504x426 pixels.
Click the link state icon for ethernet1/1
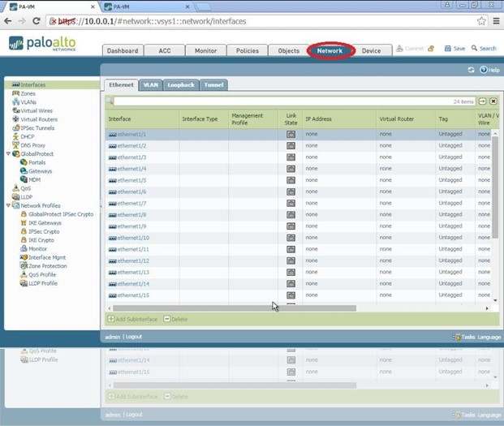coord(291,134)
